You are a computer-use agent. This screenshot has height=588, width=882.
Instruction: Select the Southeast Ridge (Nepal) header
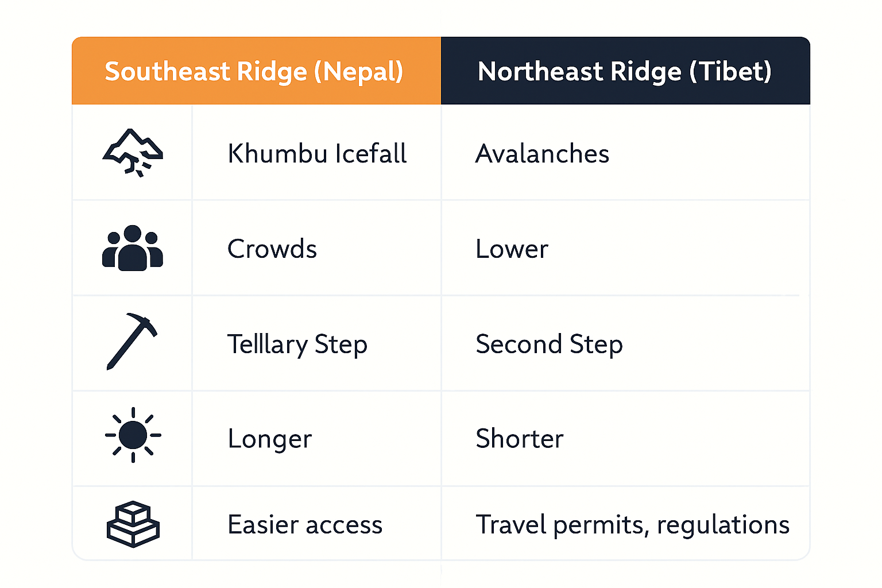(x=254, y=72)
